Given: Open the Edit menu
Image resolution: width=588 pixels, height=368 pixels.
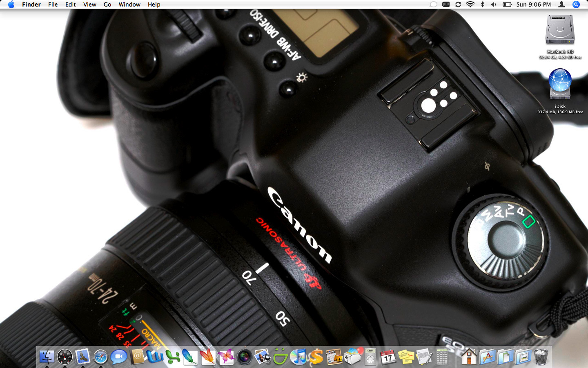Looking at the screenshot, I should pyautogui.click(x=71, y=4).
